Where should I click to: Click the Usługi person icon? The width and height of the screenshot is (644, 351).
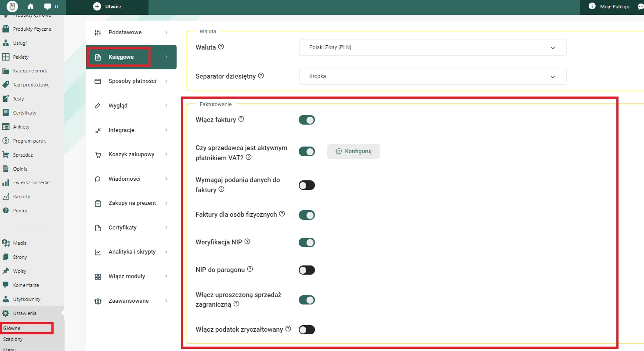[x=6, y=43]
